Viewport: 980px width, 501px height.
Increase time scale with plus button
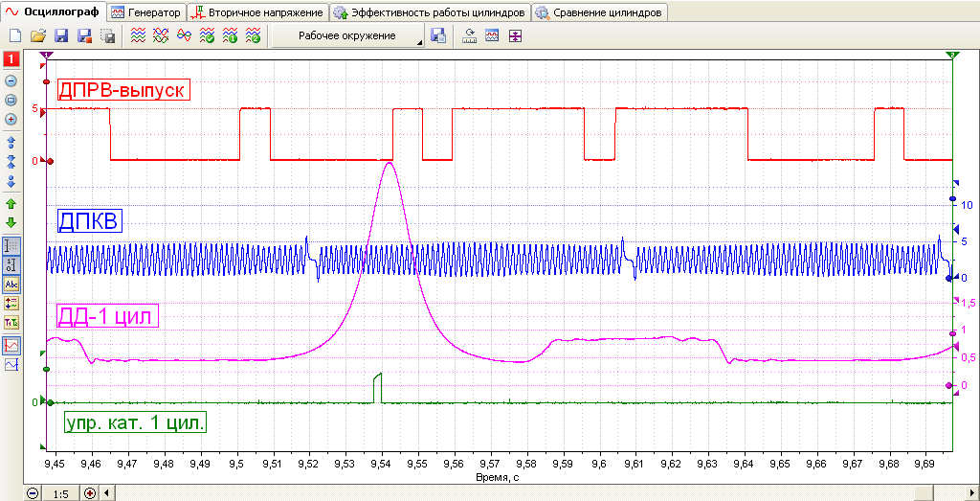[89, 493]
